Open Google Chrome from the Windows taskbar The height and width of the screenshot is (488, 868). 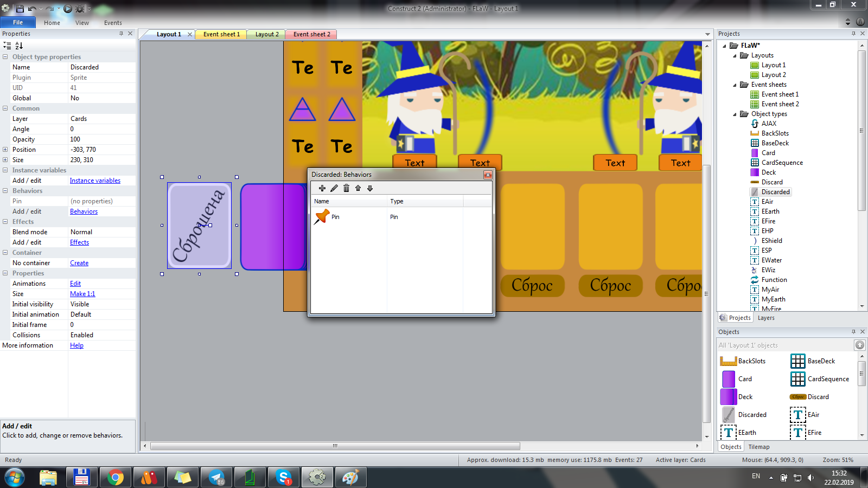click(x=115, y=477)
